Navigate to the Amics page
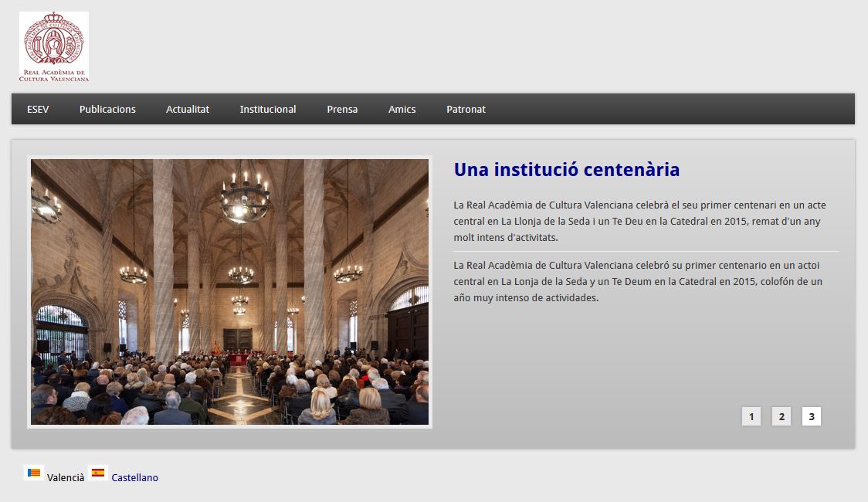The width and height of the screenshot is (868, 502). (x=402, y=109)
